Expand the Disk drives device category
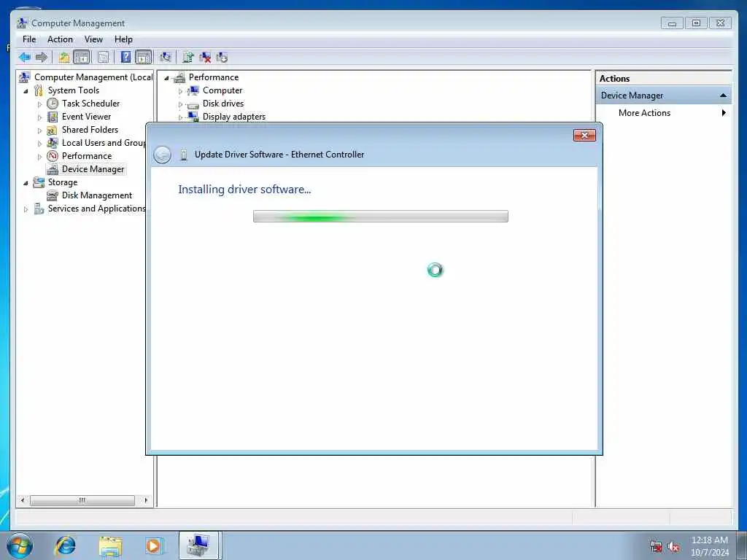The height and width of the screenshot is (560, 747). tap(181, 104)
